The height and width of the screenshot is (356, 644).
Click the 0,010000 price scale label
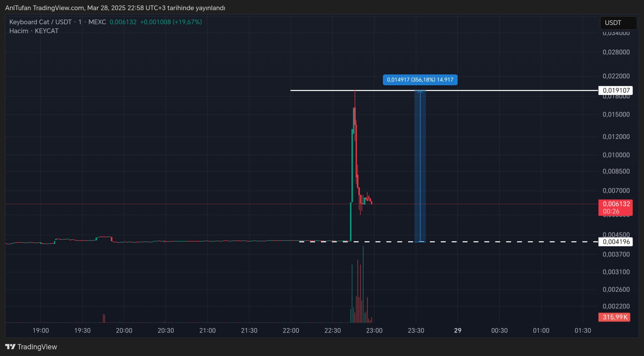pyautogui.click(x=616, y=155)
